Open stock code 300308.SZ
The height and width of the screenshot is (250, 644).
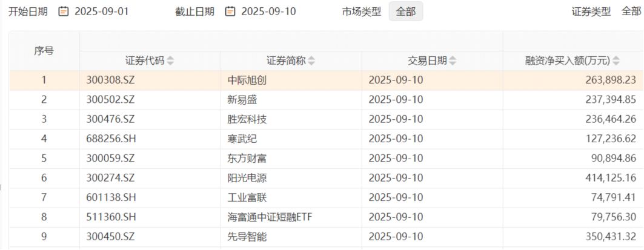[110, 80]
